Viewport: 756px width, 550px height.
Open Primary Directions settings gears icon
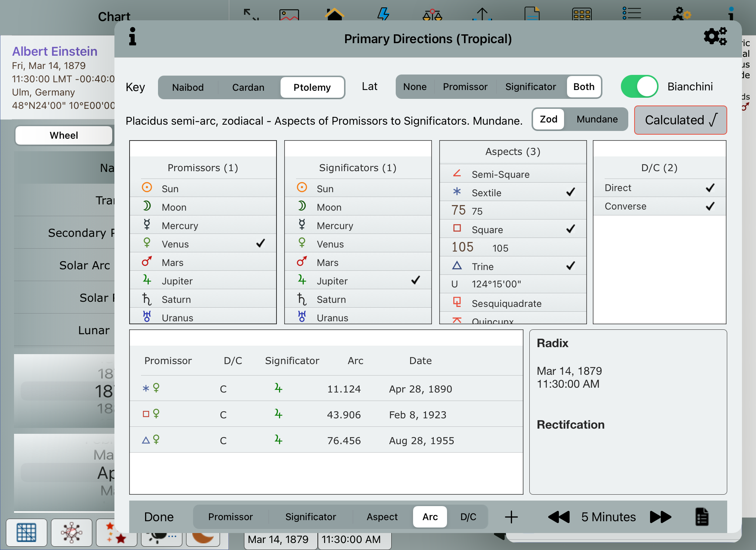[x=715, y=37]
